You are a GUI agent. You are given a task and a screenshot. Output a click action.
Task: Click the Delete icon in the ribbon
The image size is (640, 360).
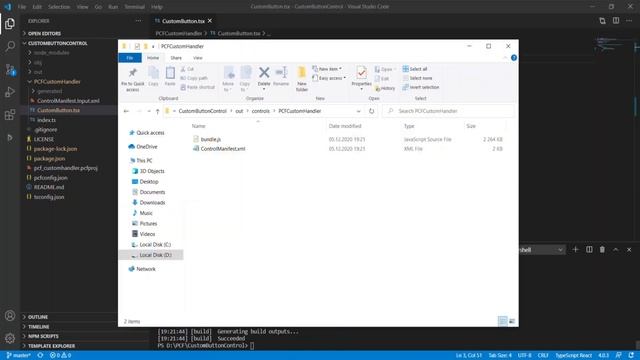coord(264,78)
